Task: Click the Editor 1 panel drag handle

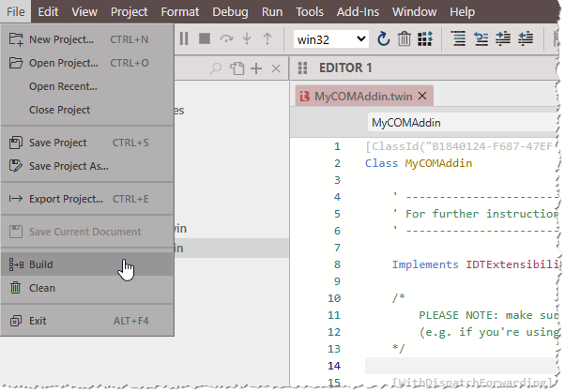Action: (x=302, y=68)
